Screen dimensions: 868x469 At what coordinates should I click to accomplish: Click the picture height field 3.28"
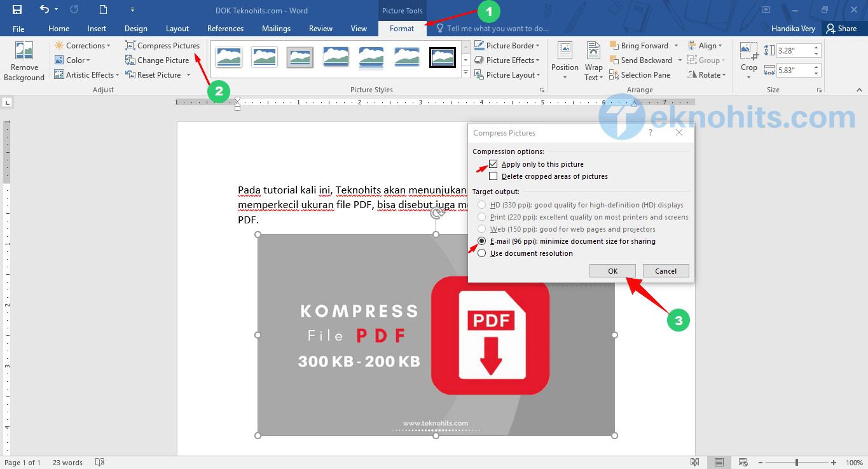pyautogui.click(x=793, y=51)
